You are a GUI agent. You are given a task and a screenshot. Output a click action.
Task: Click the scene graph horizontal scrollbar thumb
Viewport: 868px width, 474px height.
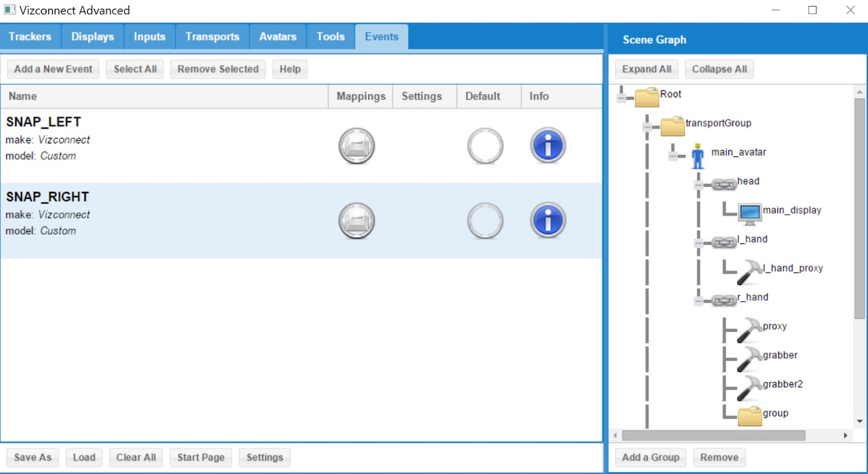coord(713,435)
